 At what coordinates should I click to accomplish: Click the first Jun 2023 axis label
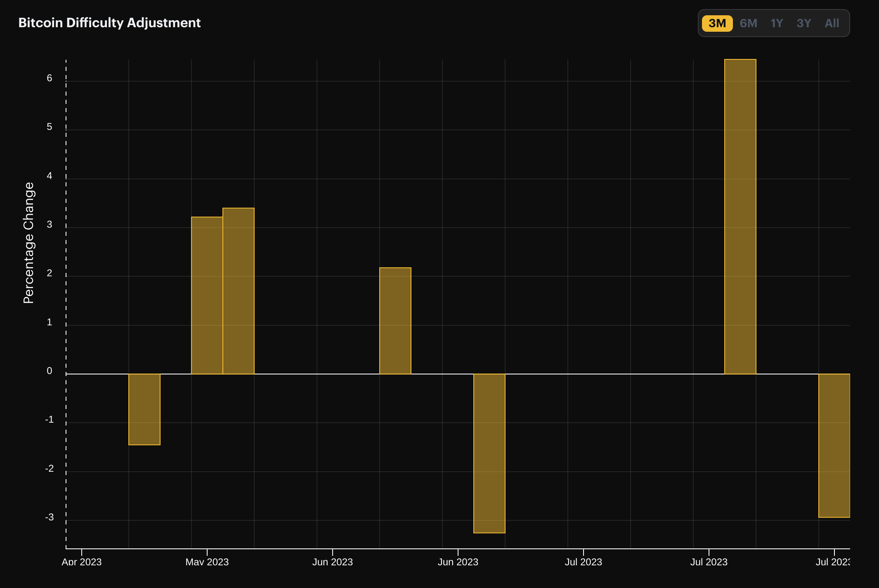[x=332, y=562]
